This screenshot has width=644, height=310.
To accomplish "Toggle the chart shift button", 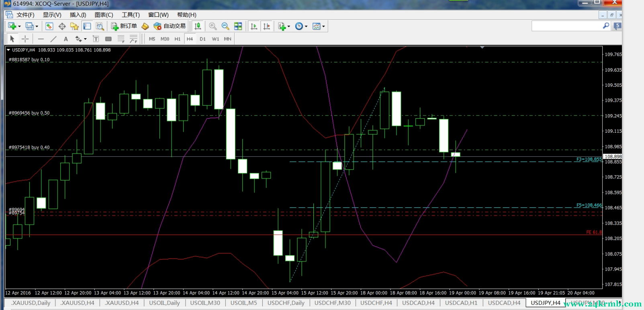I will (x=267, y=26).
